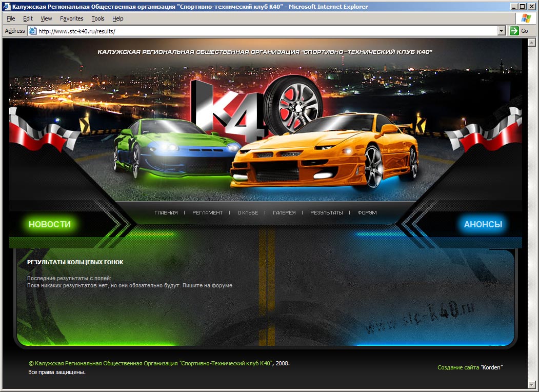The image size is (539, 392).
Task: Expand the address bar dropdown arrow
Action: coord(502,31)
